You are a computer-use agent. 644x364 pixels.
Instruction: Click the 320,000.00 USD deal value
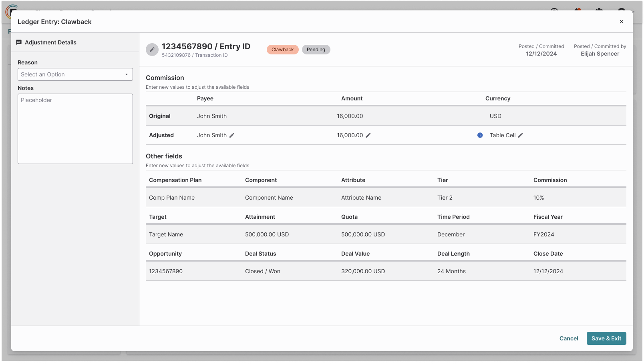[x=363, y=271]
